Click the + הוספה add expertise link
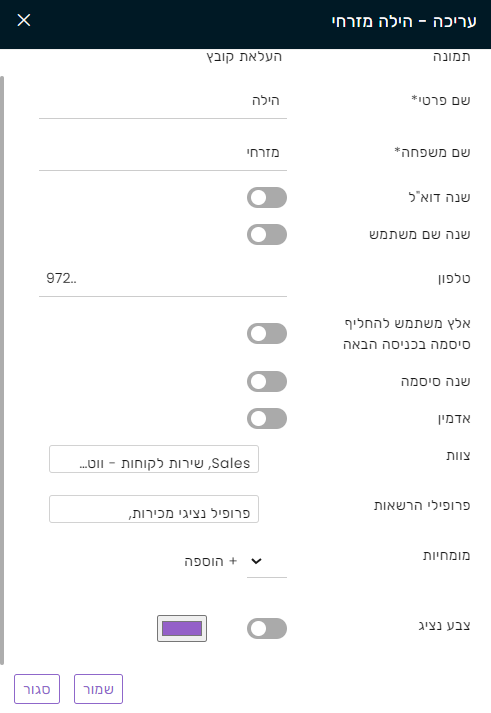 pyautogui.click(x=211, y=561)
